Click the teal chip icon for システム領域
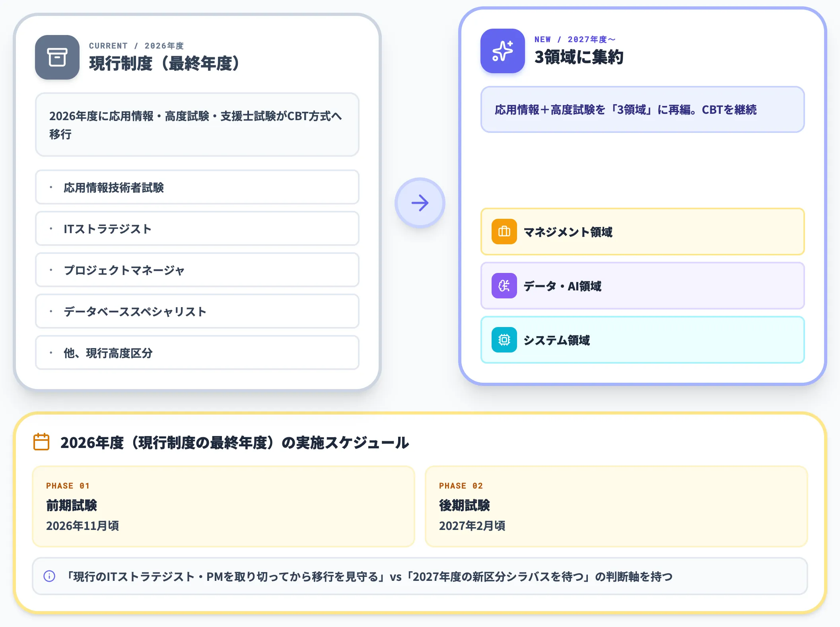 504,340
